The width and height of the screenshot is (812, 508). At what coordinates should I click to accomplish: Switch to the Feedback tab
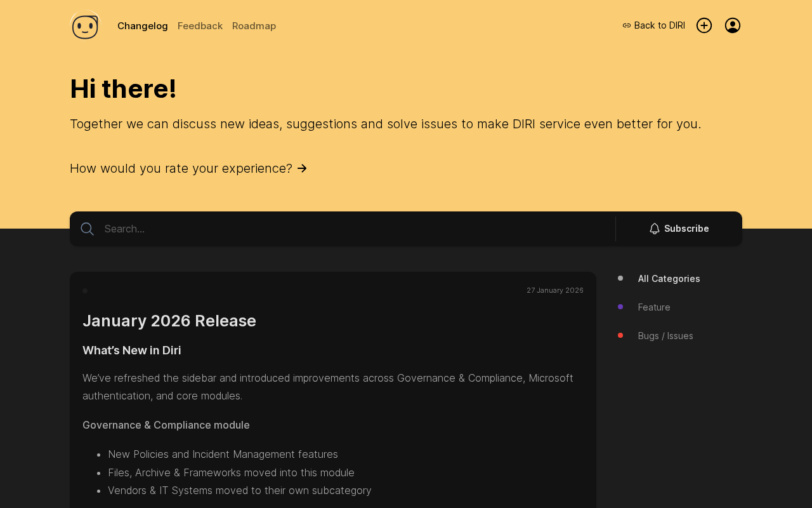[200, 26]
